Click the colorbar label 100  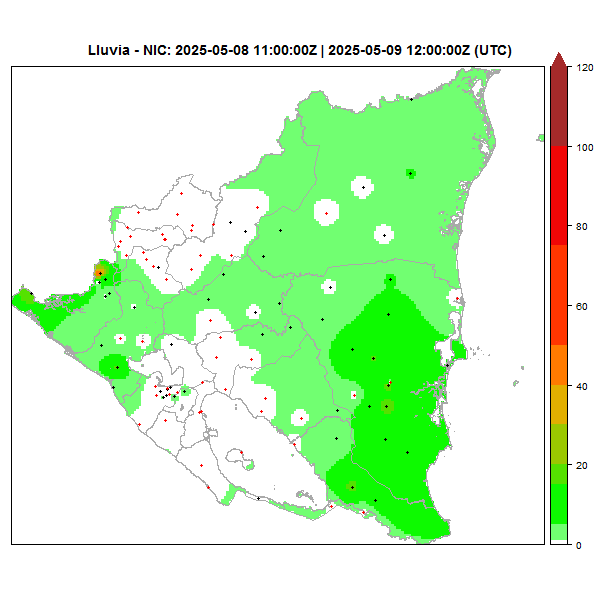pyautogui.click(x=585, y=147)
